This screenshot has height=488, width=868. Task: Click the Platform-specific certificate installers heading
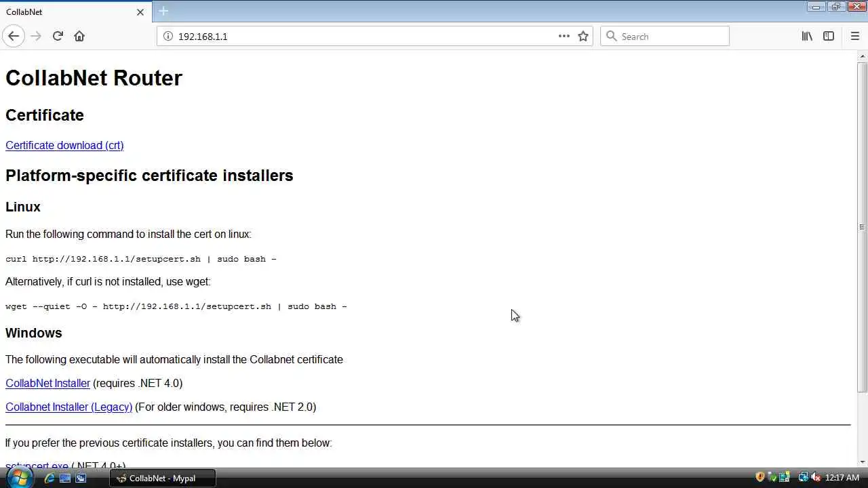149,176
